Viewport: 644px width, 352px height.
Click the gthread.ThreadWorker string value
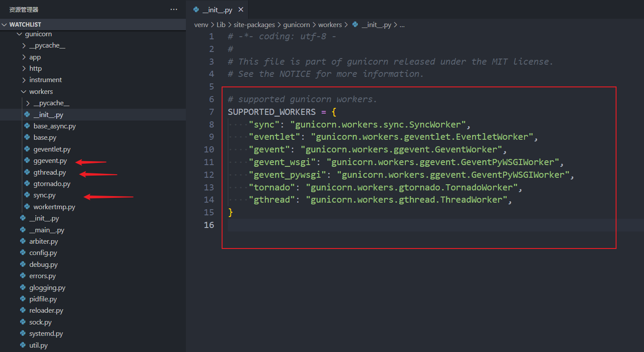click(x=406, y=200)
